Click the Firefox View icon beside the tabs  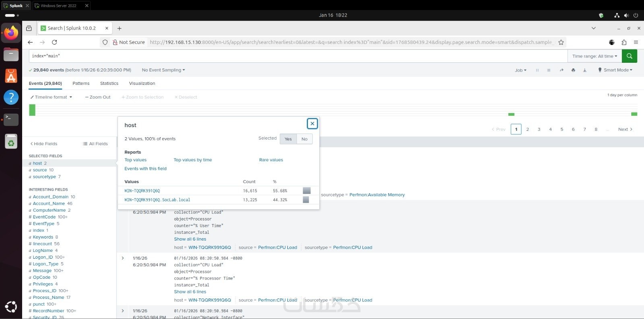[x=29, y=28]
